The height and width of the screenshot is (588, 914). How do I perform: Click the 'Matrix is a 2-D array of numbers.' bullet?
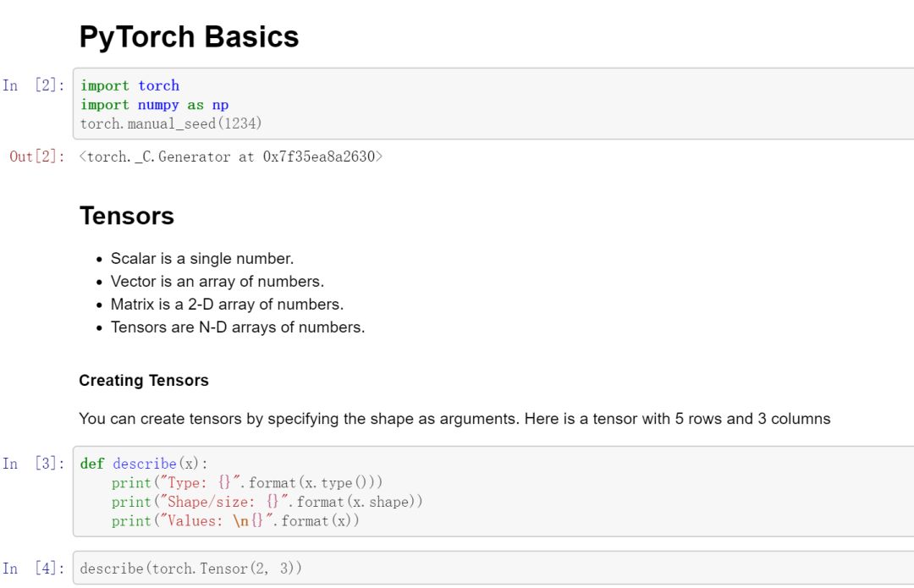point(228,305)
